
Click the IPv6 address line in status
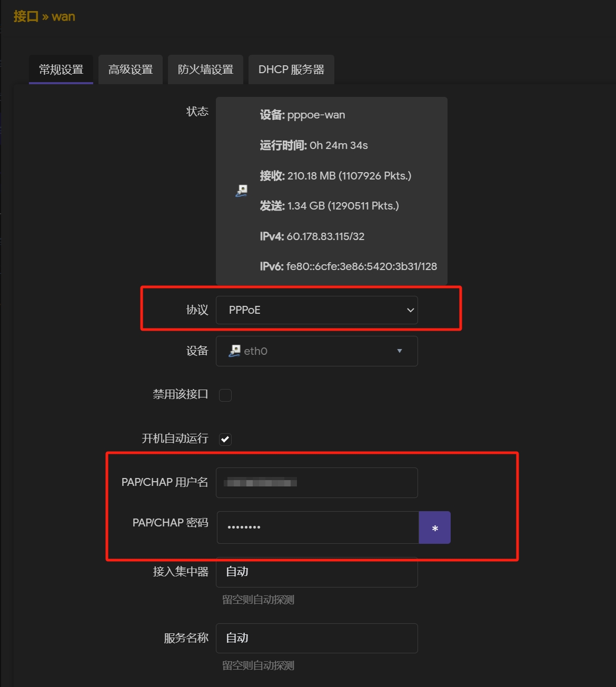tap(348, 266)
